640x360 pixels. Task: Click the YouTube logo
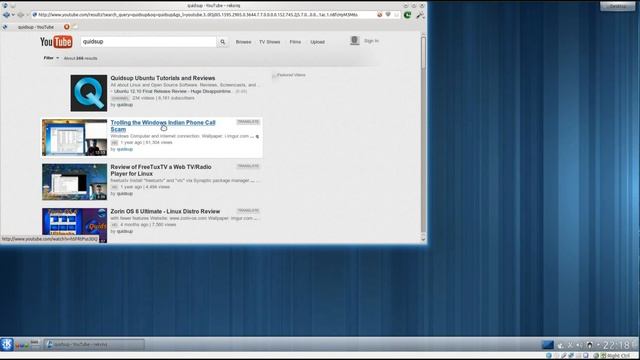coord(56,42)
